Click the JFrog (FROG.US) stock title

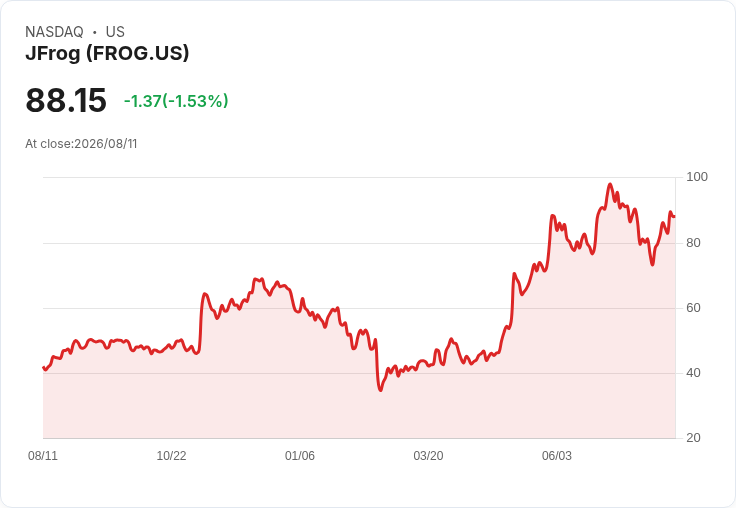point(107,53)
